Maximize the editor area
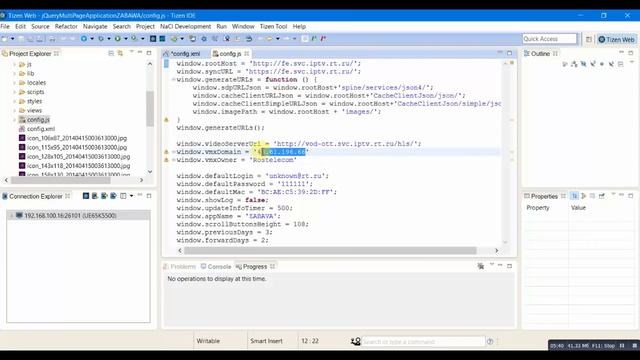The image size is (640, 360). 509,53
